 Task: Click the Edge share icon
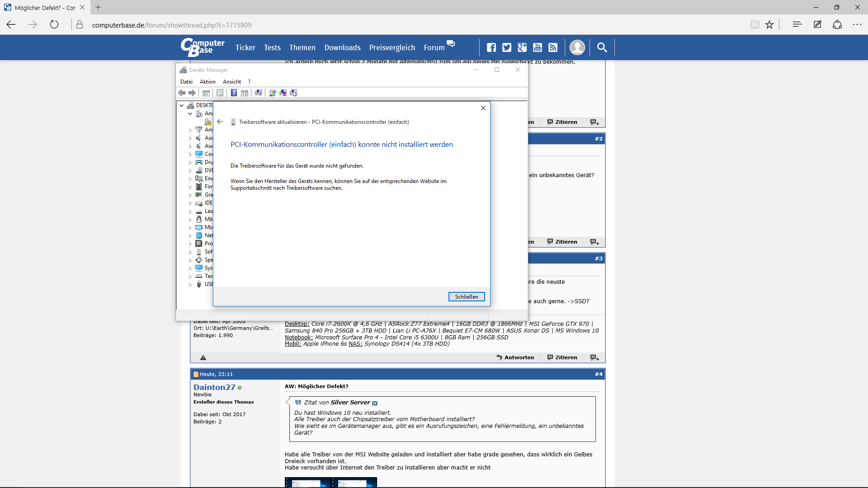click(837, 25)
